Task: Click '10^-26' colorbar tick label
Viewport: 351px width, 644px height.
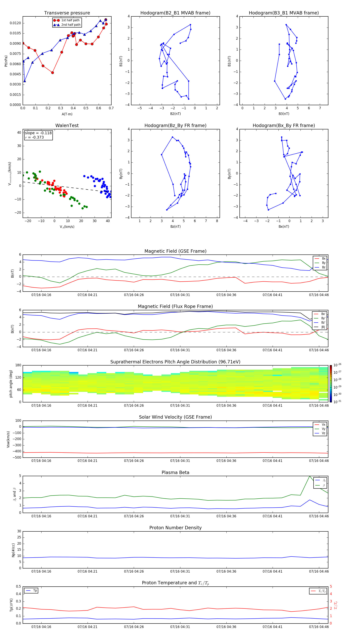Action: point(337,365)
